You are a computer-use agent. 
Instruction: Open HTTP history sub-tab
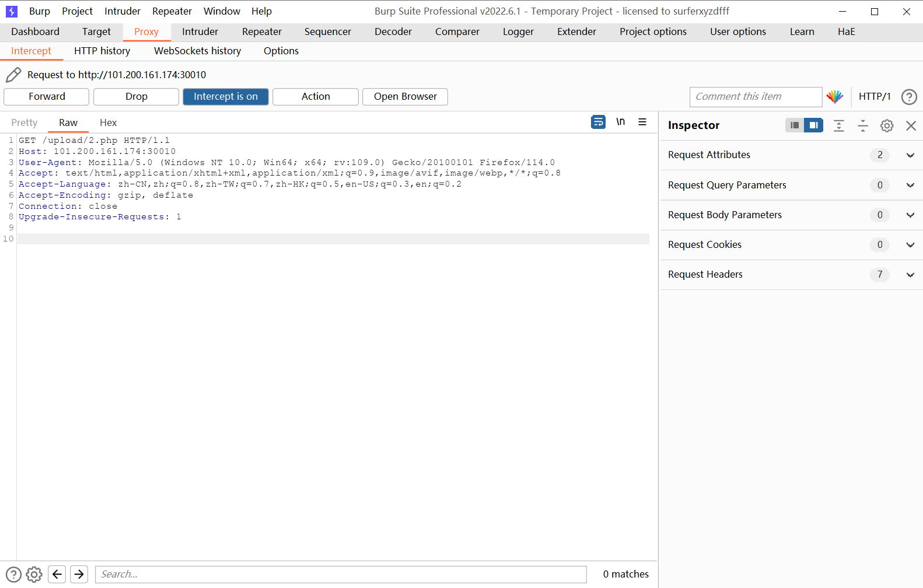pyautogui.click(x=102, y=51)
